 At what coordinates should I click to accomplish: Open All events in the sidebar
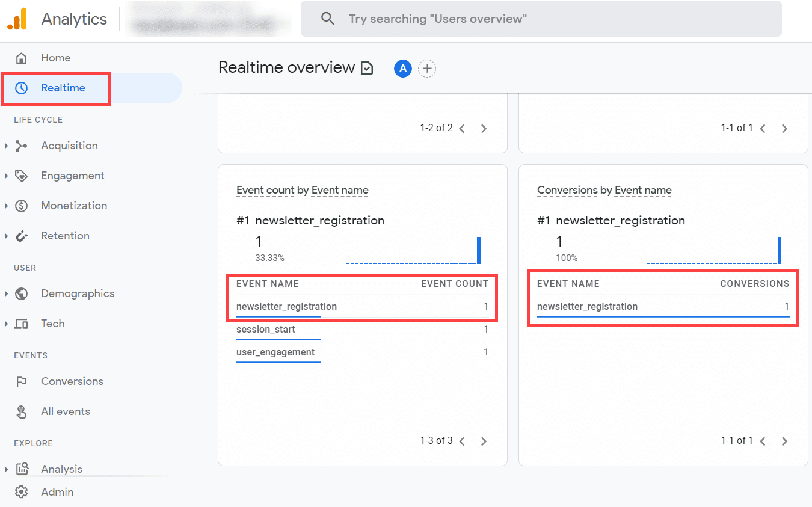pyautogui.click(x=66, y=411)
